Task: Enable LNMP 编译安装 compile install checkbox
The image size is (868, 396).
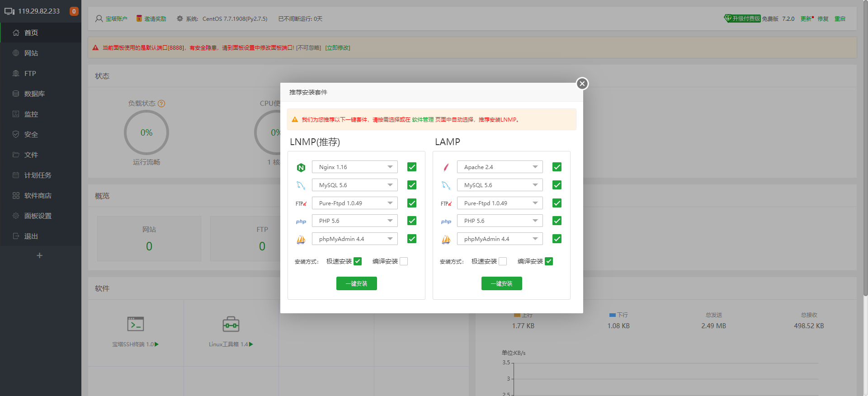Action: click(x=404, y=261)
